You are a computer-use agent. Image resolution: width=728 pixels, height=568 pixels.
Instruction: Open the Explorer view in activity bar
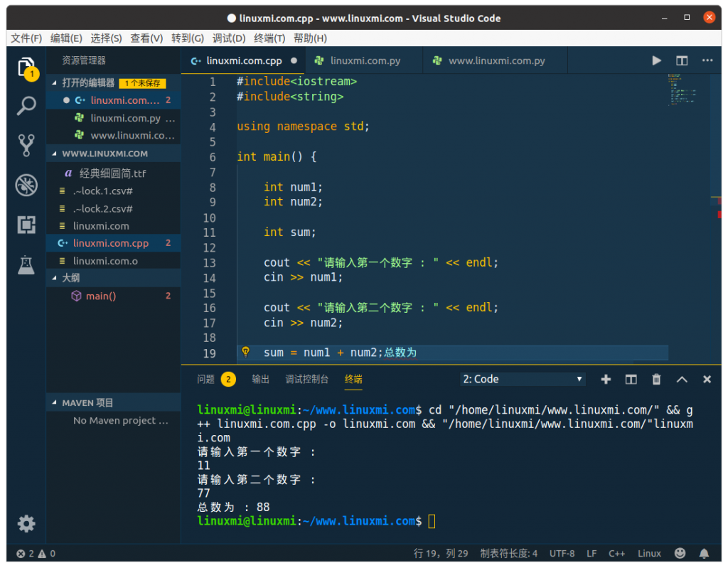tap(27, 68)
